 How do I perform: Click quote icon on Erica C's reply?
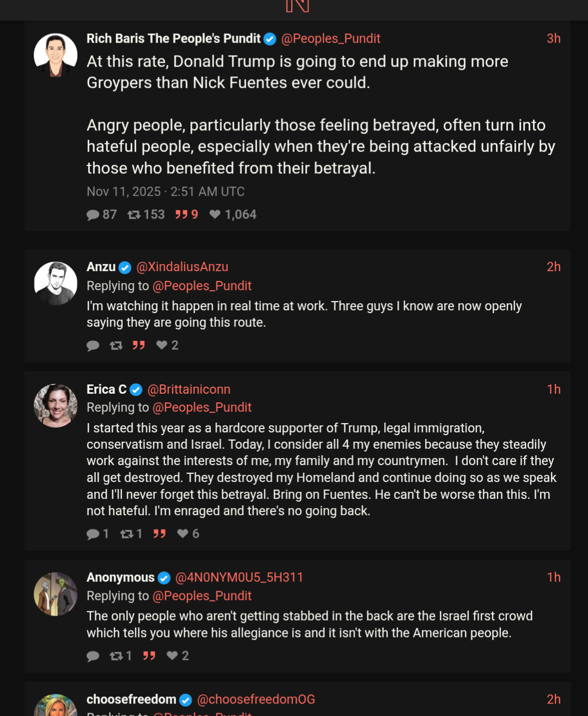click(160, 533)
